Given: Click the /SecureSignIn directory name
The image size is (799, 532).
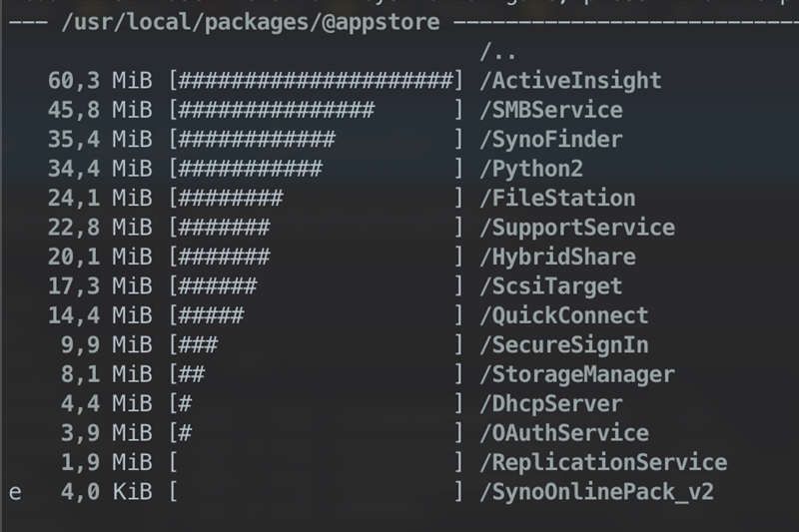Looking at the screenshot, I should click(563, 345).
